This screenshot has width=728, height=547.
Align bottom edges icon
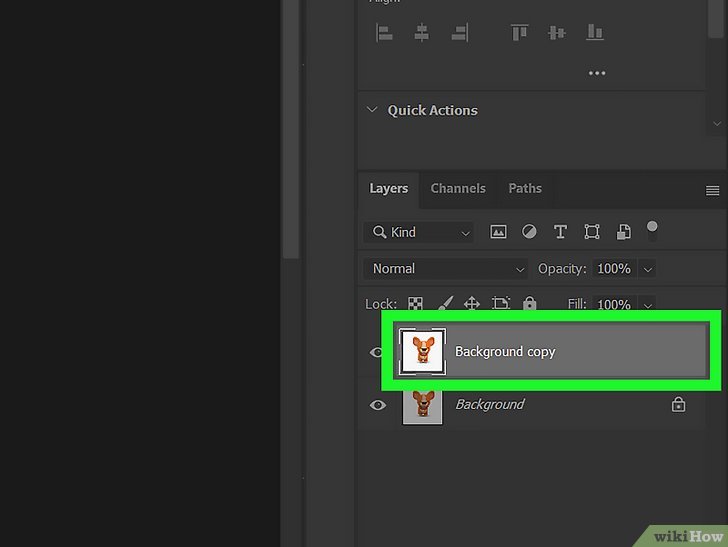[595, 33]
